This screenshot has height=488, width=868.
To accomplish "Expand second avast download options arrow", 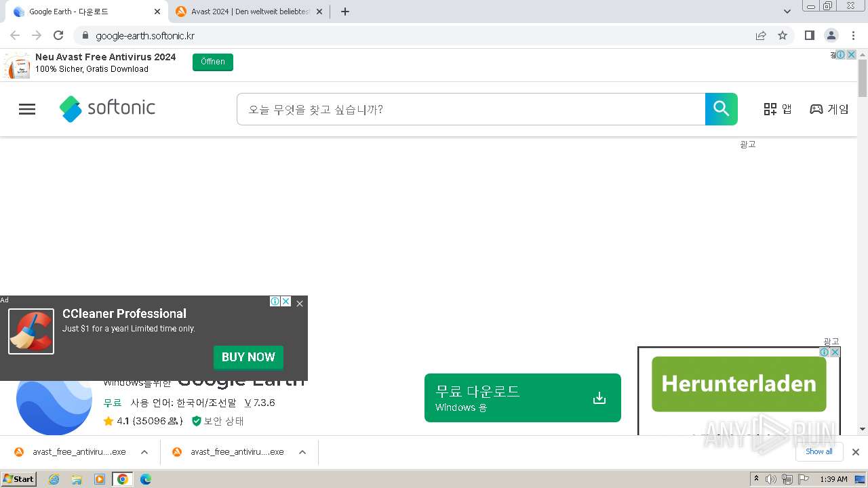I will [302, 452].
